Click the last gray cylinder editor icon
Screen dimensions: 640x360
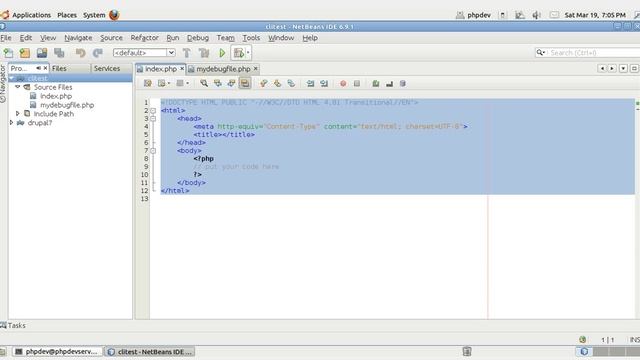tap(403, 83)
